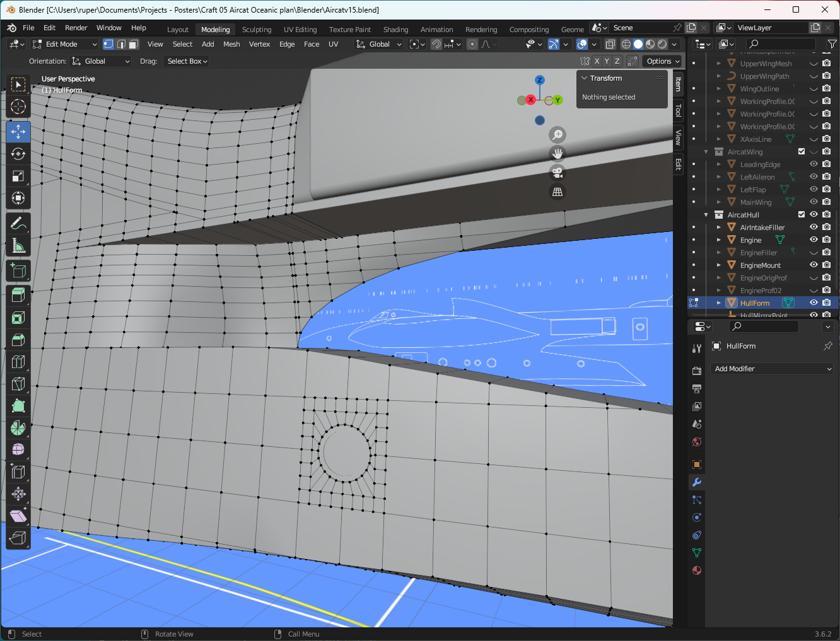
Task: Click the pan view hand icon
Action: (557, 154)
